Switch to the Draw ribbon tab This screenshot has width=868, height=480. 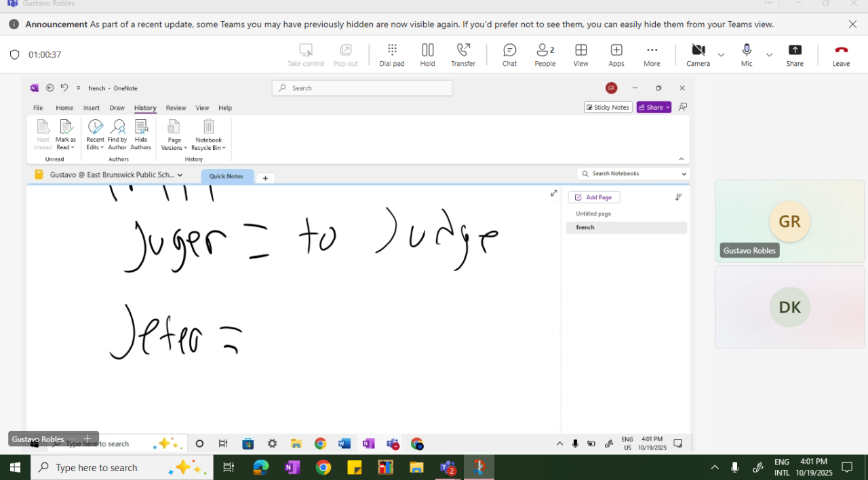pyautogui.click(x=117, y=108)
